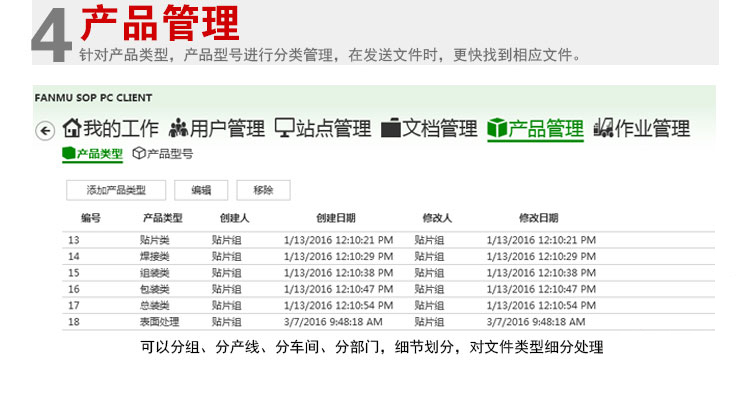The height and width of the screenshot is (396, 750).
Task: Select row number 14
Action: pos(388,256)
